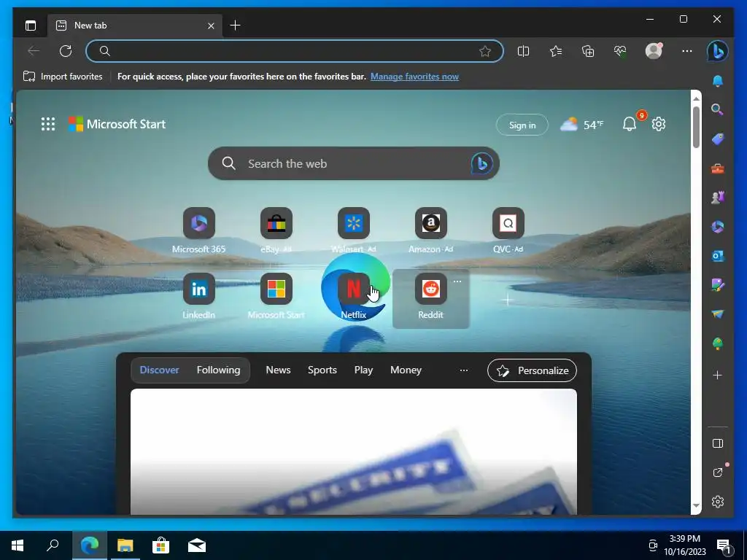
Task: Open the Netflix quick link tile
Action: coord(354,296)
